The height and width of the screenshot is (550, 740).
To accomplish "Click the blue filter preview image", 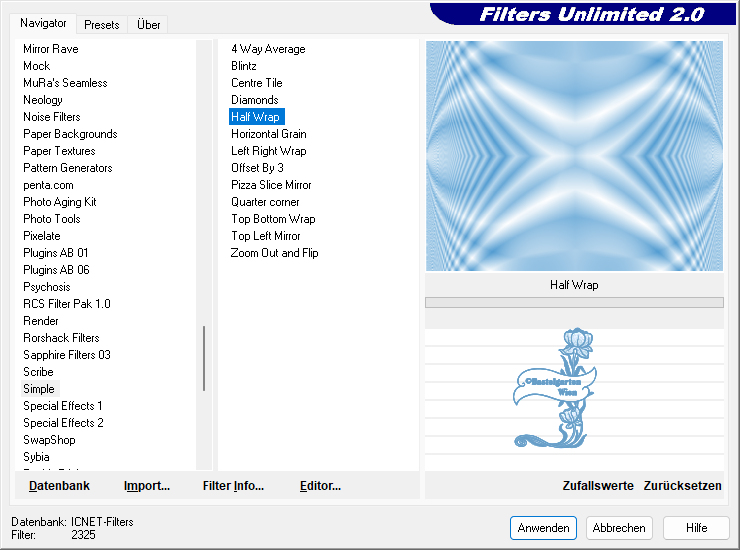I will coord(574,156).
